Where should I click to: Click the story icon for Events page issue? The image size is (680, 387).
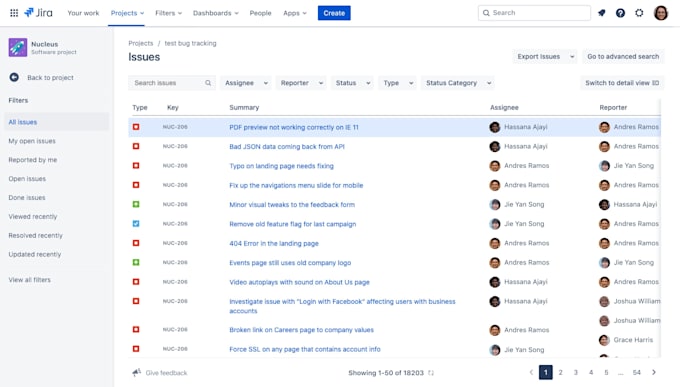(136, 262)
